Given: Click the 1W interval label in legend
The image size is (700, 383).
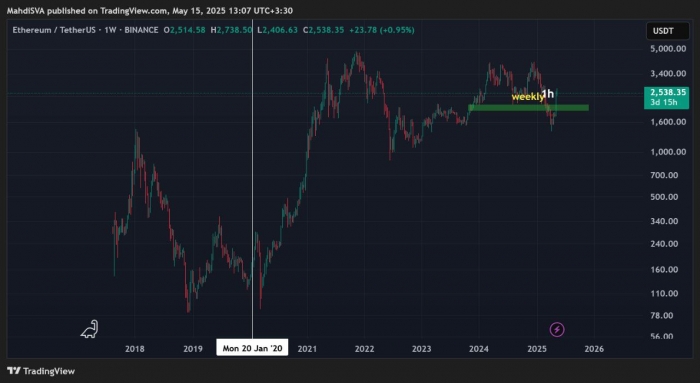Looking at the screenshot, I should tap(110, 30).
